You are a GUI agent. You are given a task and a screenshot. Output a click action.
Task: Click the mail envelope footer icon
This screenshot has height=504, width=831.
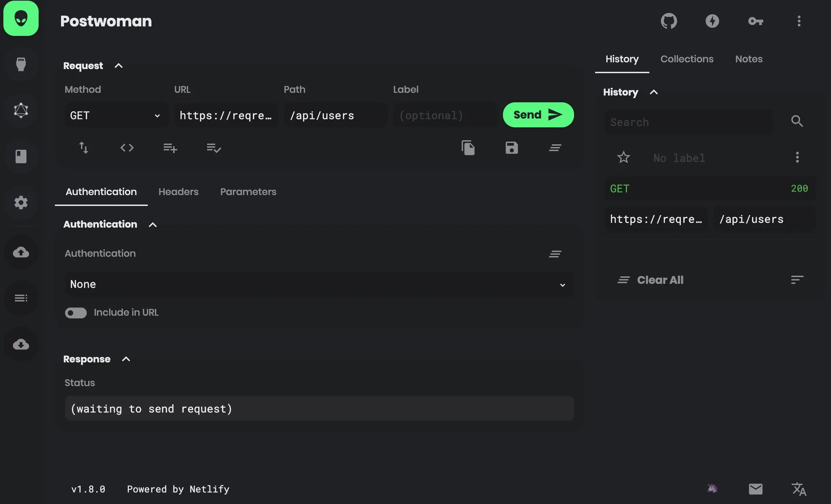[x=756, y=489]
